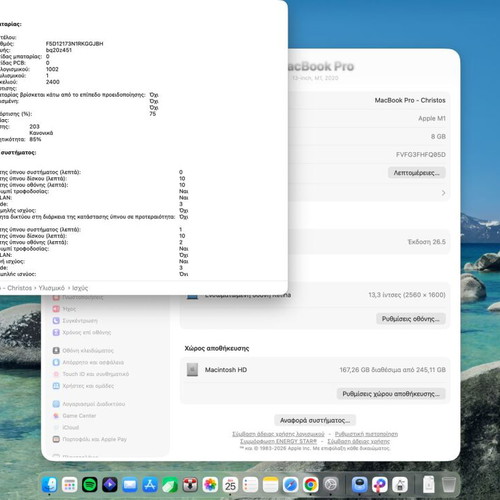Select Lock Screen (Οθόνη κλειδώματος) sidebar item

(x=83, y=351)
